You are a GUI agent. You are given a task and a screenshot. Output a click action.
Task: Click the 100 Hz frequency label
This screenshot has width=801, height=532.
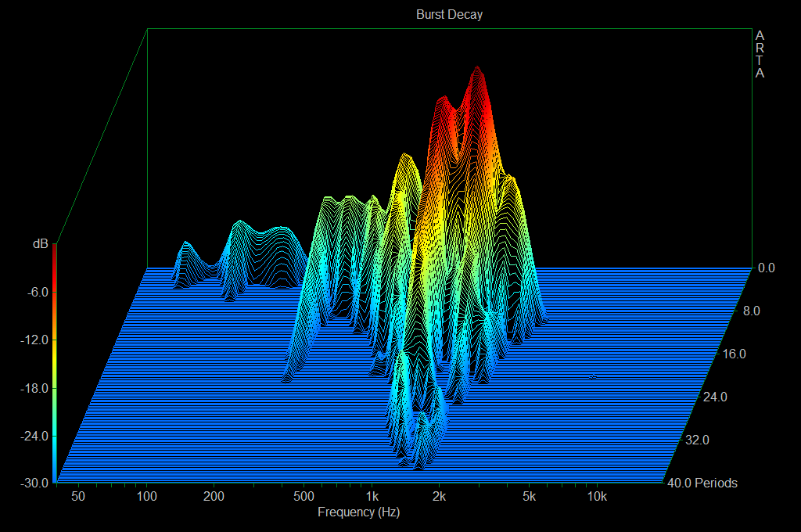[x=146, y=496]
